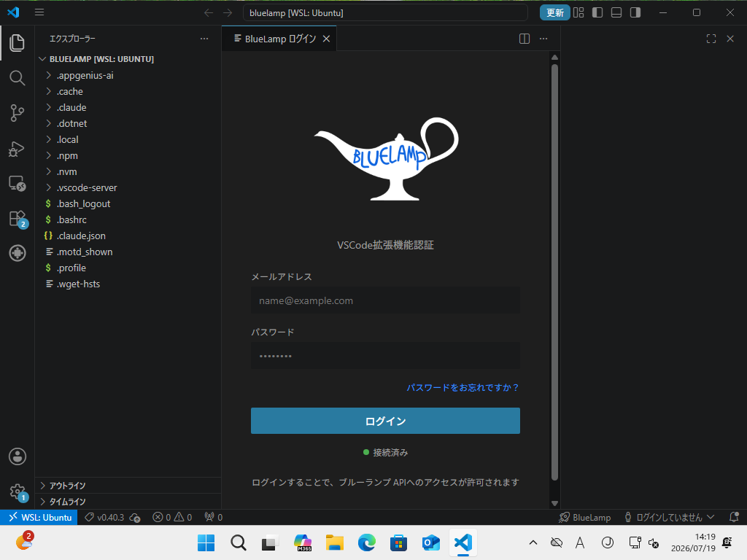Click the forwarded ports status item
The width and height of the screenshot is (747, 560).
click(x=214, y=517)
